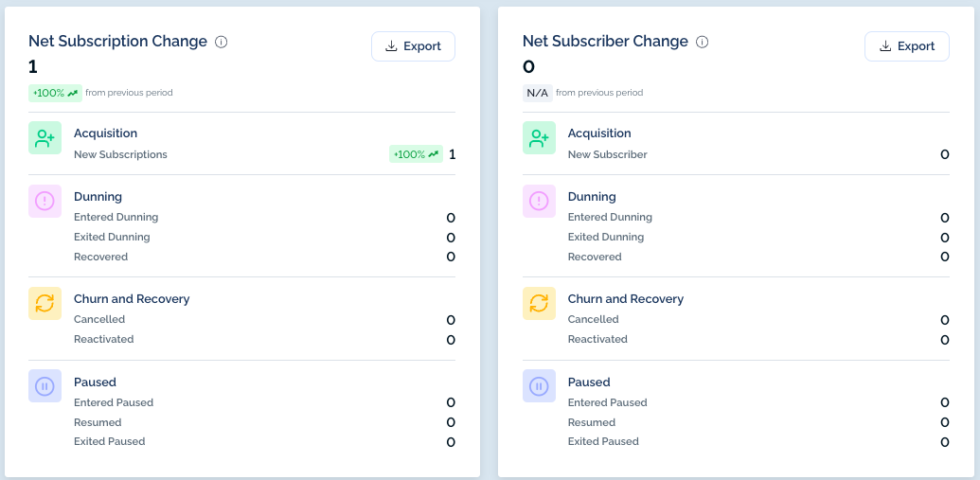980x480 pixels.
Task: Select the New Subscriptions label
Action: (120, 154)
